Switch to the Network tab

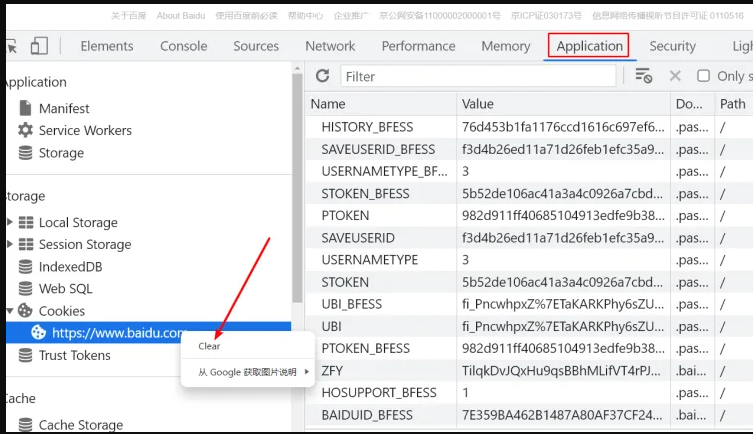coord(330,46)
